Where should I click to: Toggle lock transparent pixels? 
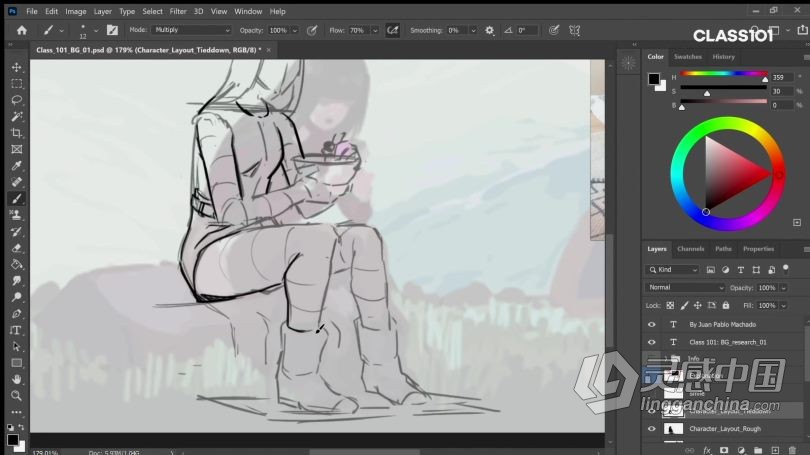670,306
